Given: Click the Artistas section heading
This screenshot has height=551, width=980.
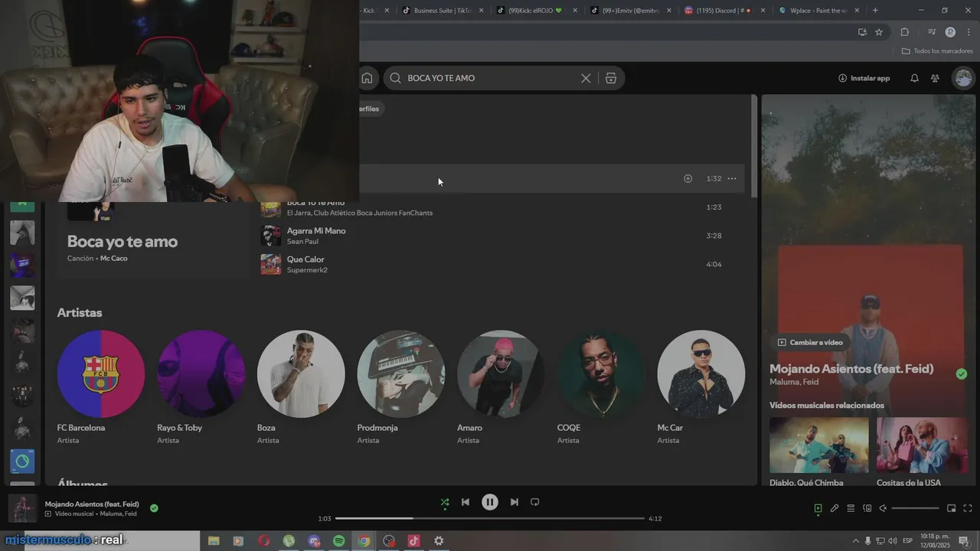Looking at the screenshot, I should click(80, 312).
